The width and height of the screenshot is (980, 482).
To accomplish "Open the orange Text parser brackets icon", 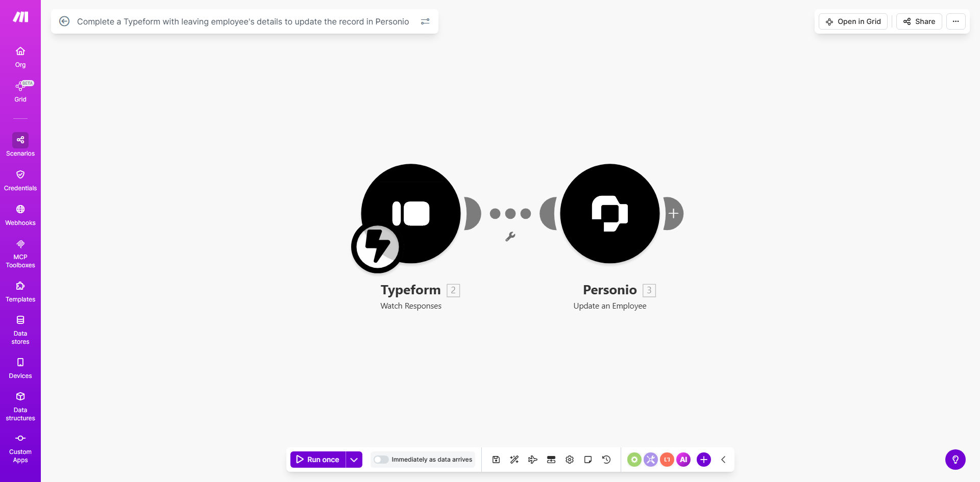I will click(x=667, y=460).
